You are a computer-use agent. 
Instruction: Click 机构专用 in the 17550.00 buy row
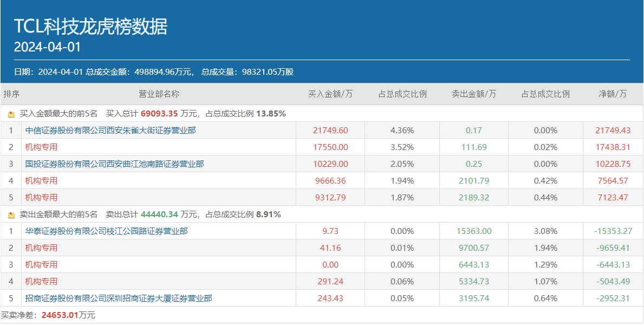41,147
